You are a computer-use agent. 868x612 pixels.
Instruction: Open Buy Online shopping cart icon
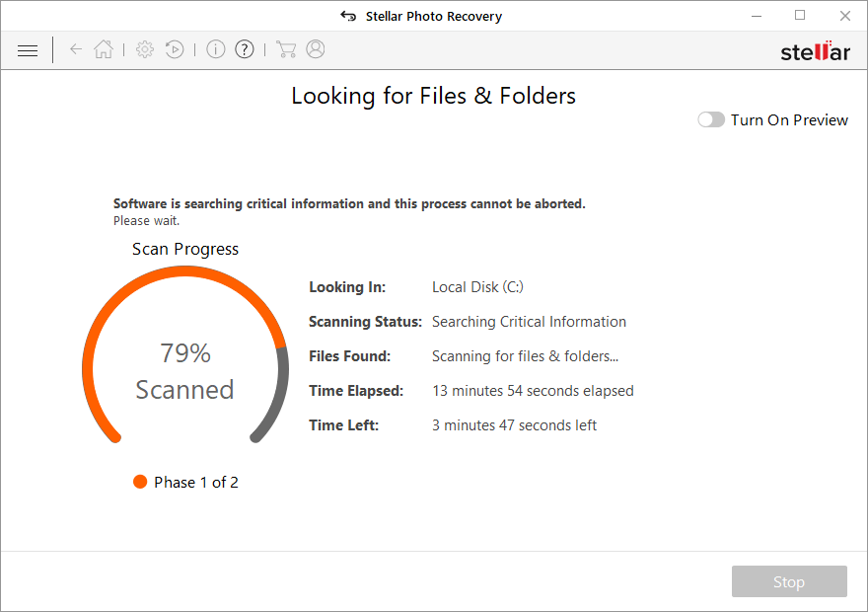(286, 49)
